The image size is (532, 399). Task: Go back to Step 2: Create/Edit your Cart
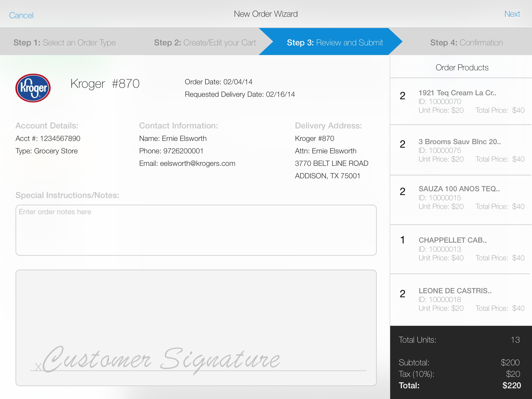pyautogui.click(x=205, y=43)
